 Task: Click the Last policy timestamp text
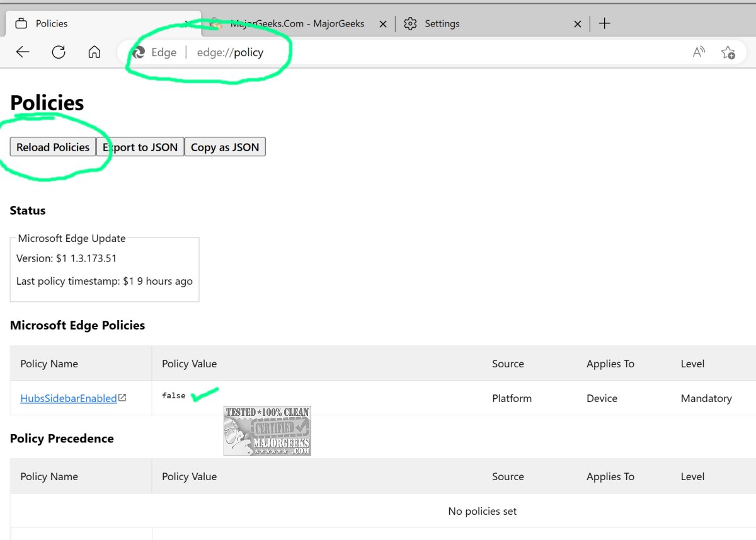[105, 281]
